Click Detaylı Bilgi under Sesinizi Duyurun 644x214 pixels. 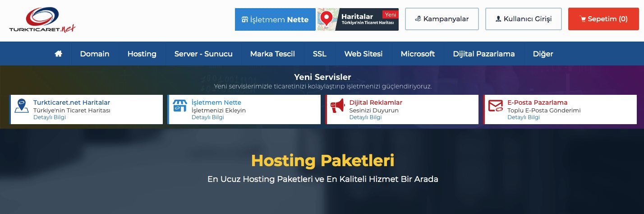pos(365,117)
